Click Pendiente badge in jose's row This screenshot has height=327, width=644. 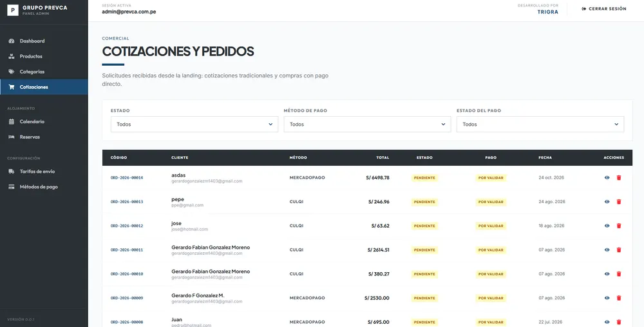pos(424,226)
